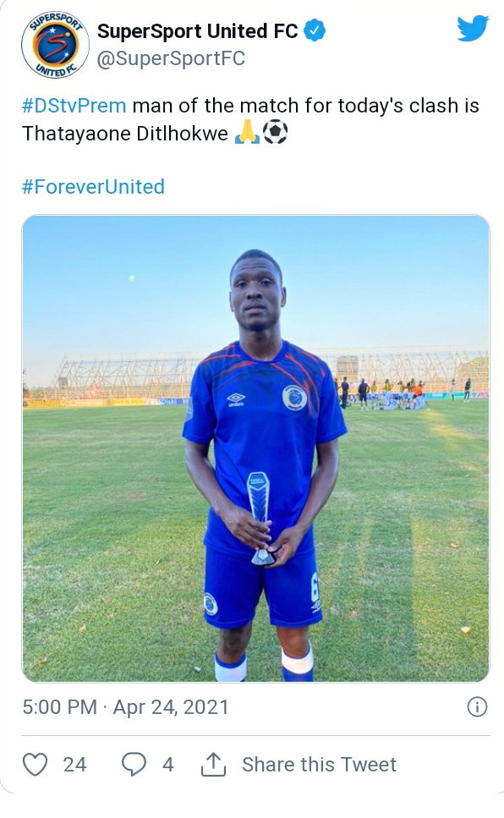This screenshot has width=504, height=818.
Task: Click the 4 replies count
Action: click(x=168, y=765)
